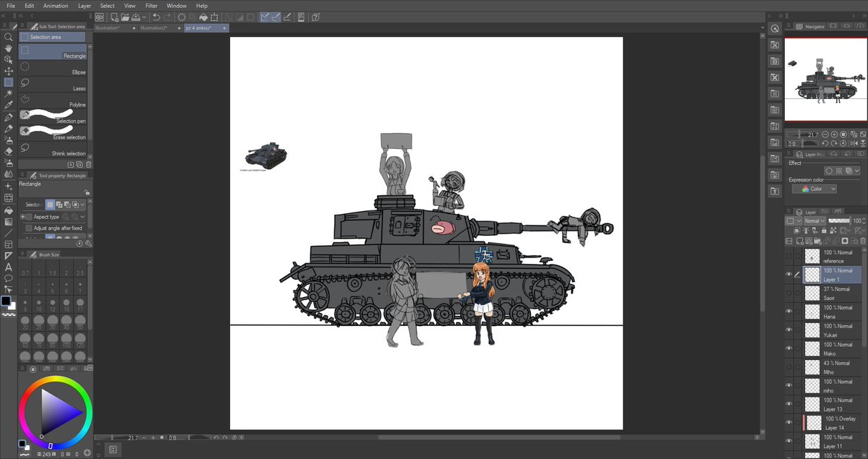Select the Eraser tool
Screen dimensions: 868x459
(x=9, y=152)
